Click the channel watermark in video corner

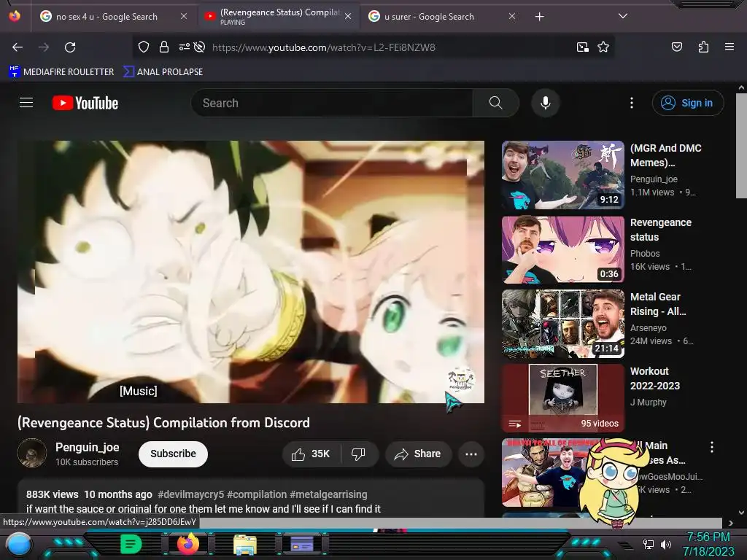click(x=460, y=379)
